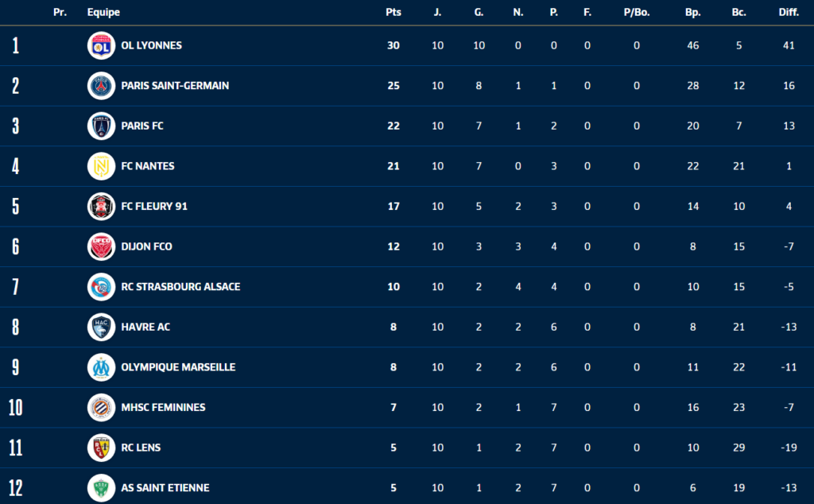Click the Paris Saint-Germain crest icon
The height and width of the screenshot is (504, 814).
tap(101, 86)
